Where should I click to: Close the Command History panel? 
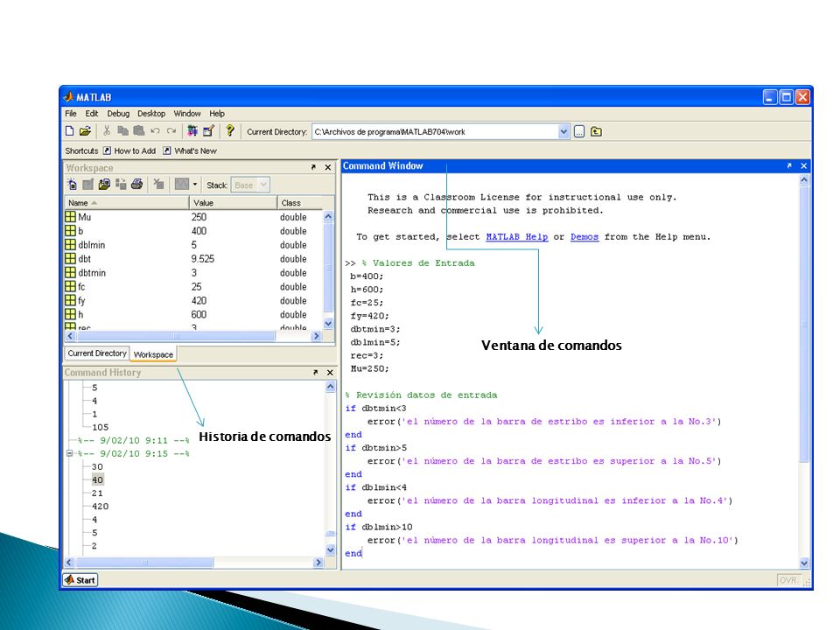pyautogui.click(x=330, y=373)
